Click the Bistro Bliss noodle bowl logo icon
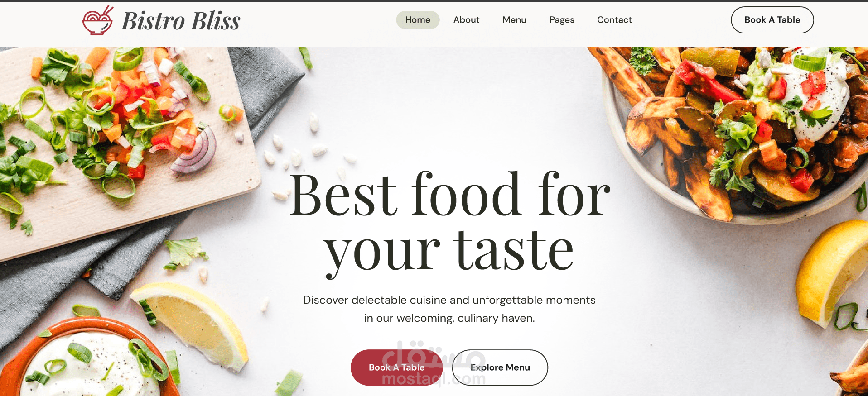Image resolution: width=868 pixels, height=396 pixels. click(97, 20)
